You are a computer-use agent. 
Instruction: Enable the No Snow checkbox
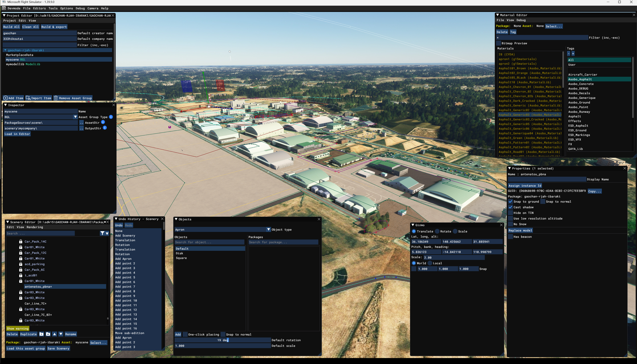coord(510,224)
